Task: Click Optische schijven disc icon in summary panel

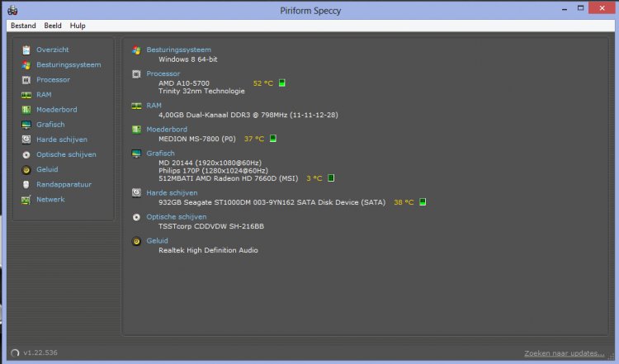Action: coord(136,217)
